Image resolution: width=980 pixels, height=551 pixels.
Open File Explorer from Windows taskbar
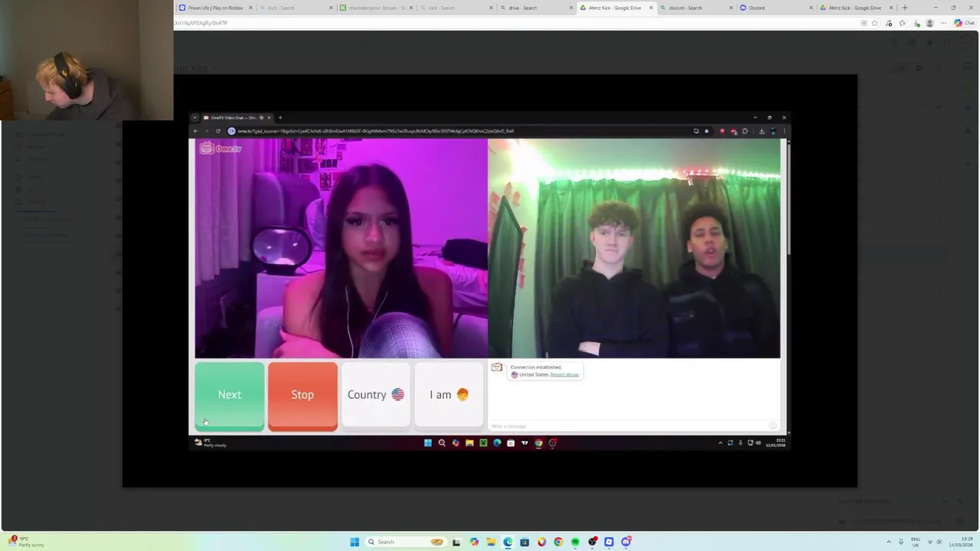pyautogui.click(x=491, y=542)
